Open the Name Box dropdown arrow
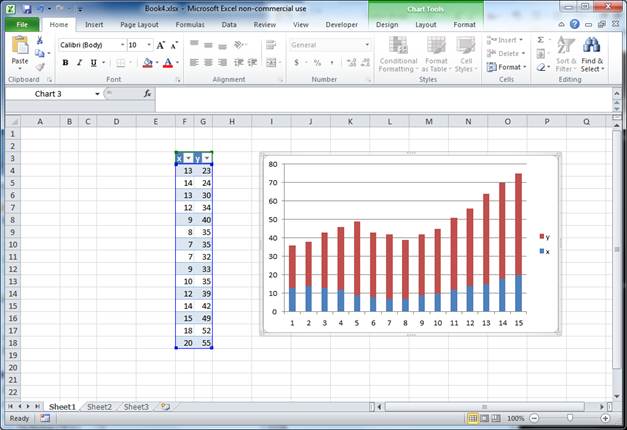This screenshot has width=627, height=430. [x=97, y=94]
